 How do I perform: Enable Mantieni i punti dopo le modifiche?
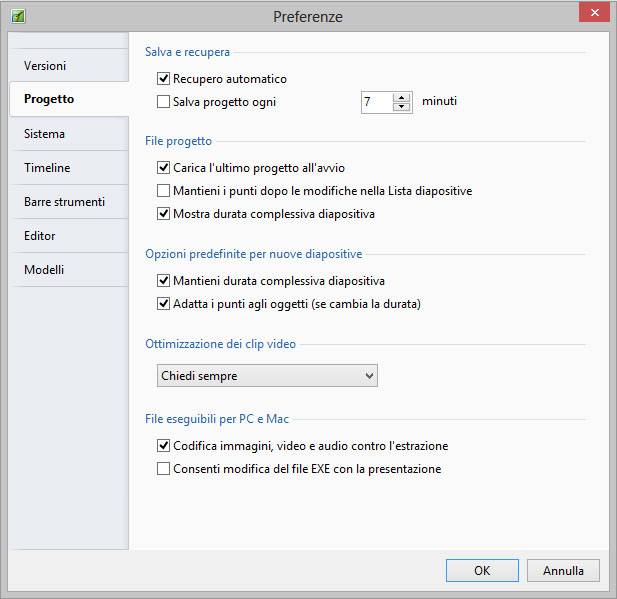(x=164, y=190)
